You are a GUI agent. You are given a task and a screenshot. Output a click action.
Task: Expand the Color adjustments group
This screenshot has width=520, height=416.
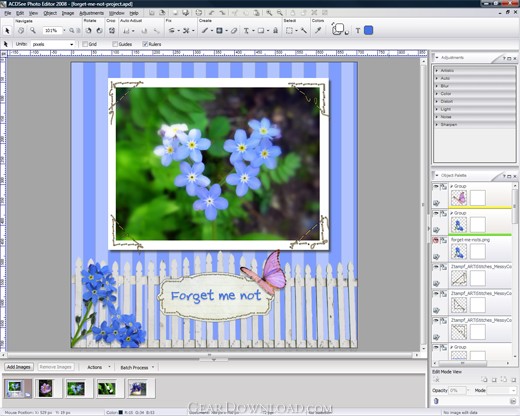437,94
